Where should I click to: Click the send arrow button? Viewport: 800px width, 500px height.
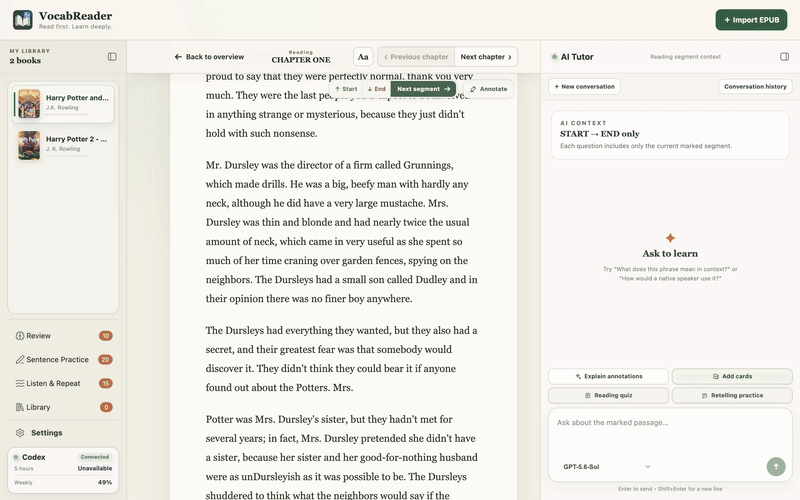[776, 466]
